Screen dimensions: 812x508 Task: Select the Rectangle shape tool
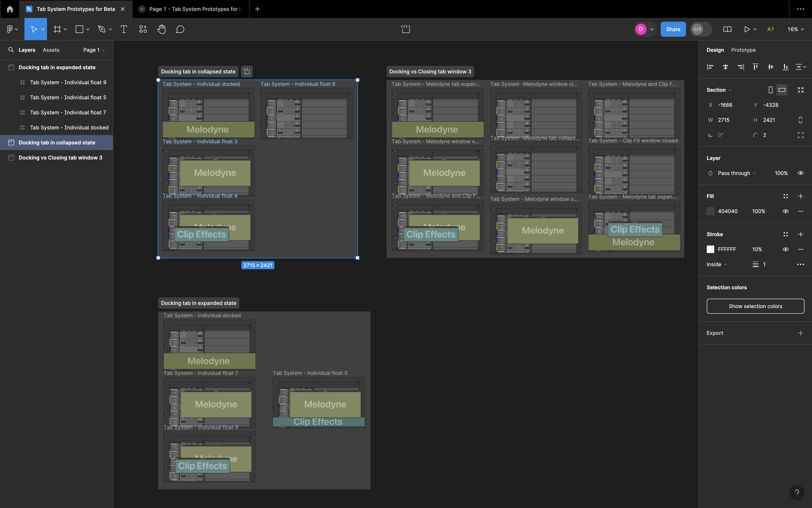click(79, 29)
